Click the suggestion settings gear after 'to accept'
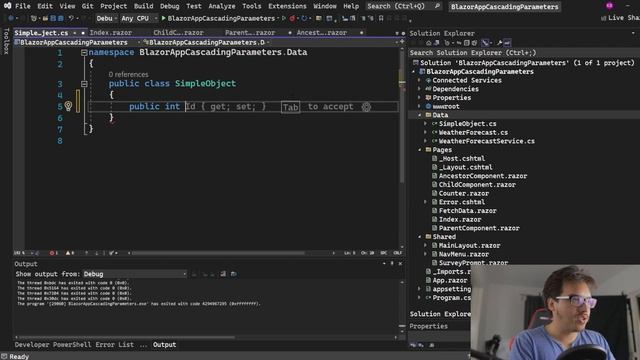The width and height of the screenshot is (640, 360). coord(366,107)
